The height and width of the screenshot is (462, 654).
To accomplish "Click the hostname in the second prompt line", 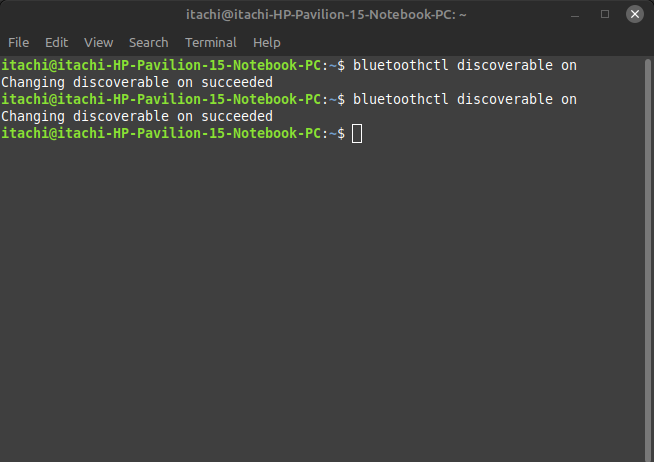I will click(x=190, y=100).
